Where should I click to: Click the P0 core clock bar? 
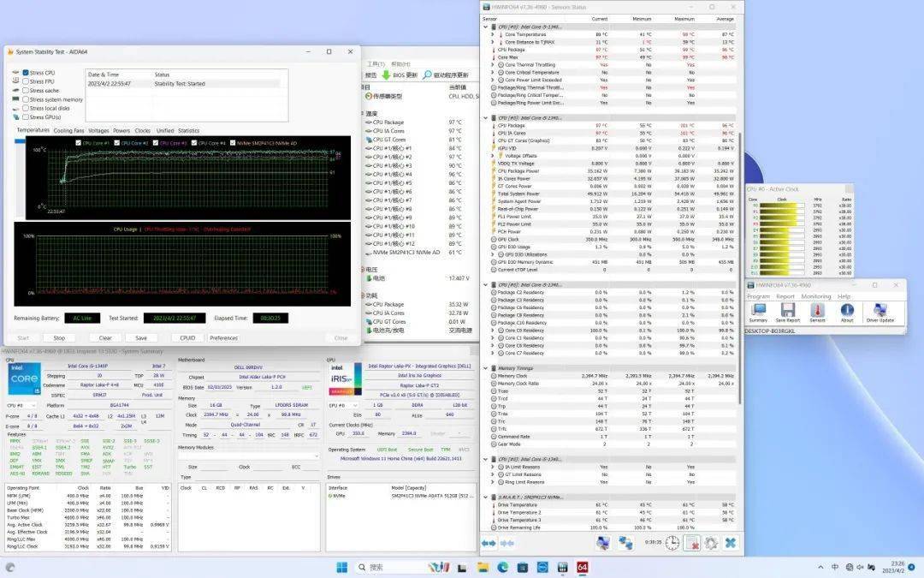[x=781, y=206]
